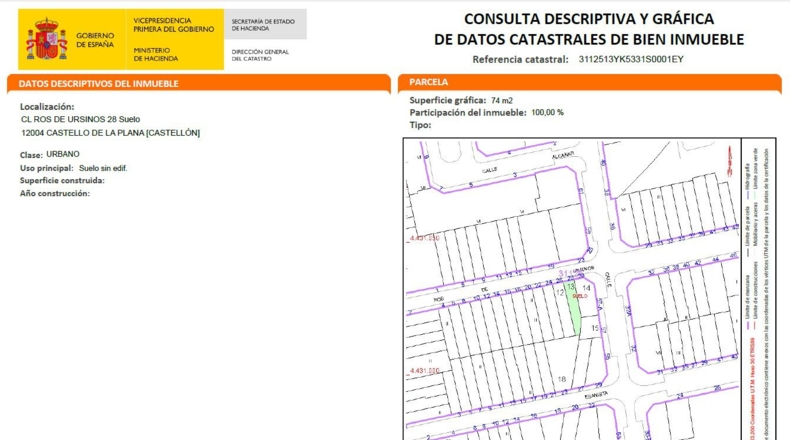Screen dimensions: 790x440
Task: Click the 'ESPANYETA' street name on the map
Action: 597,396
